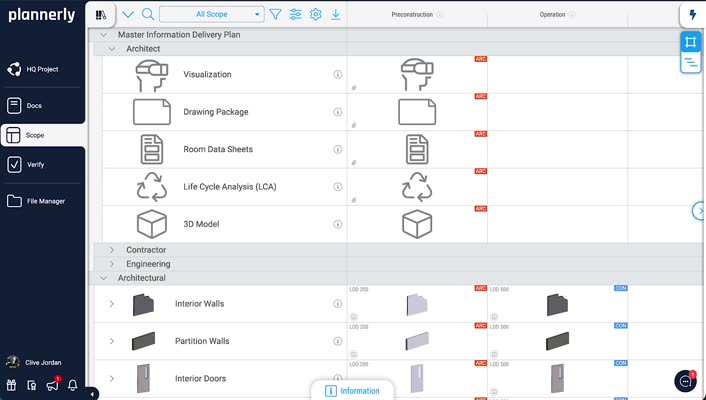Click the lightning bolt quick actions icon
The width and height of the screenshot is (706, 400).
pos(692,15)
